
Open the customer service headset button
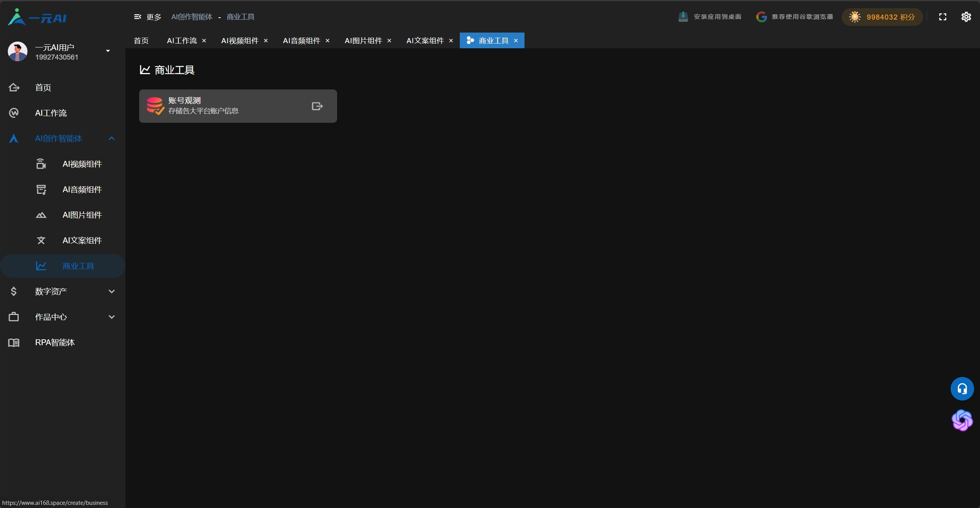962,389
